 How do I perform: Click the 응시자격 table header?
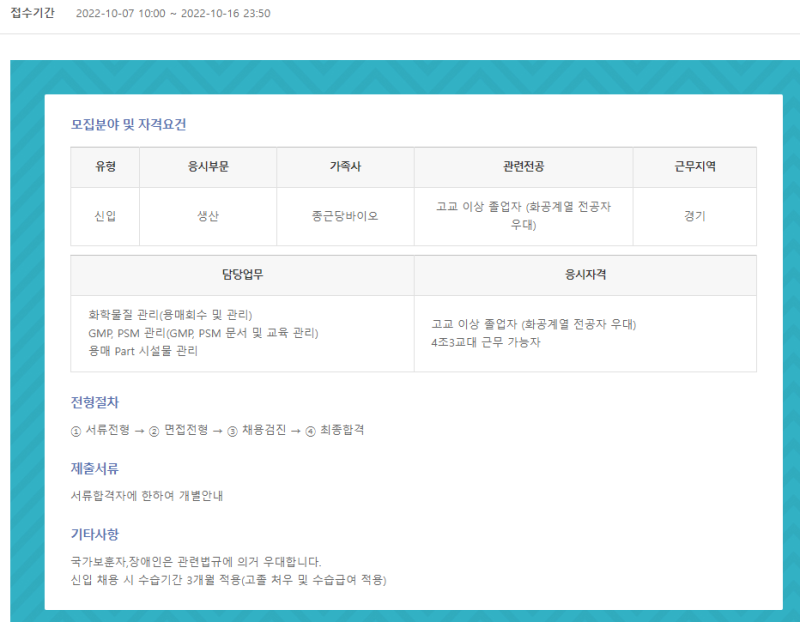point(585,274)
